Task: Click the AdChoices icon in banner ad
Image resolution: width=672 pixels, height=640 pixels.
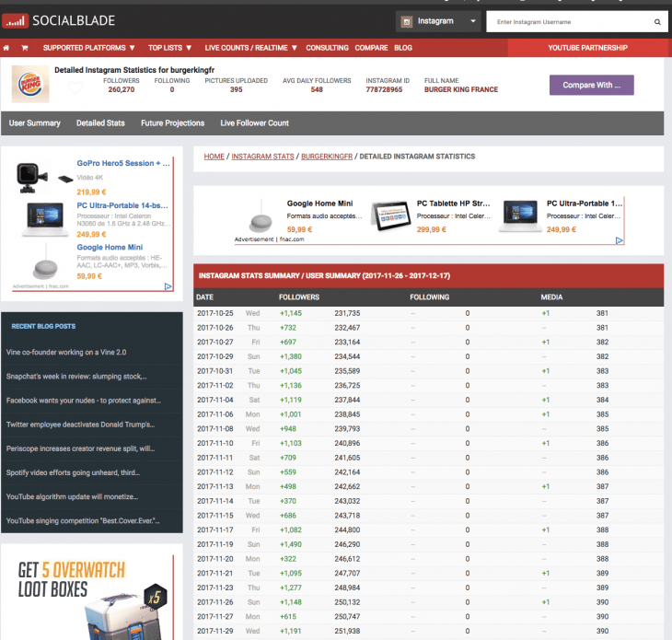Action: tap(620, 240)
